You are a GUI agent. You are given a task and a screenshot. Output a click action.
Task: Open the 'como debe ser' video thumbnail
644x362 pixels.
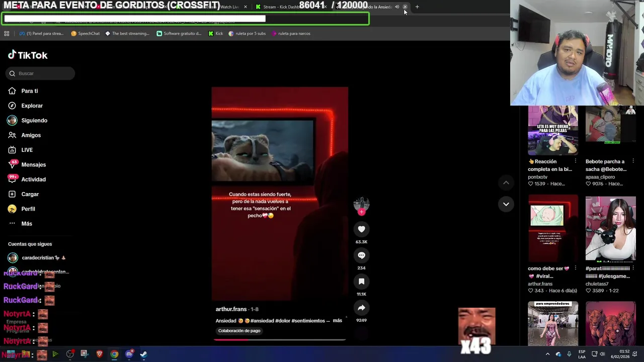[x=553, y=229]
